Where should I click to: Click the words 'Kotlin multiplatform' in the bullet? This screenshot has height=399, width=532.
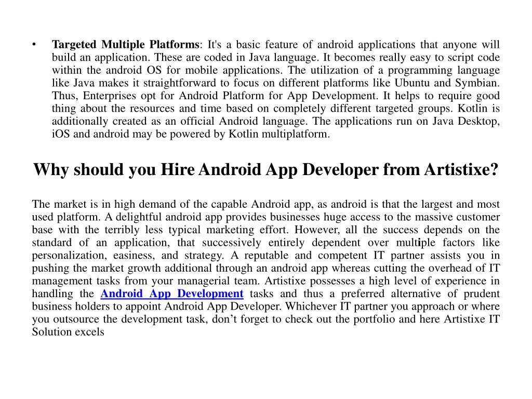(278, 134)
